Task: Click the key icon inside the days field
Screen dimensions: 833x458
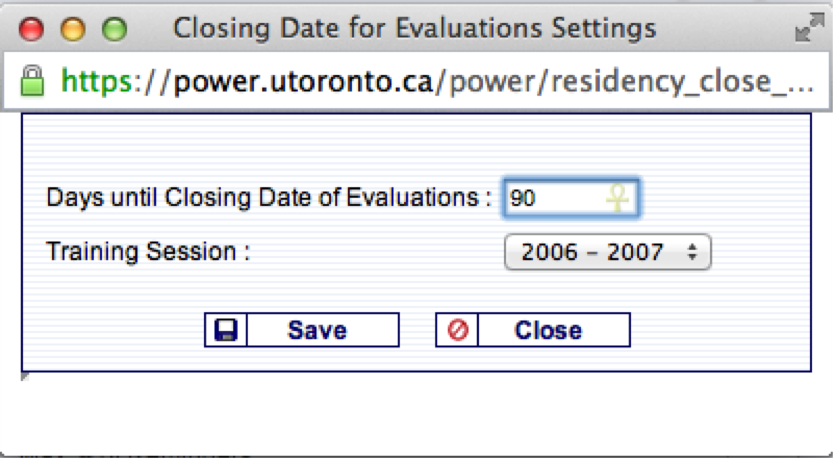Action: click(619, 198)
